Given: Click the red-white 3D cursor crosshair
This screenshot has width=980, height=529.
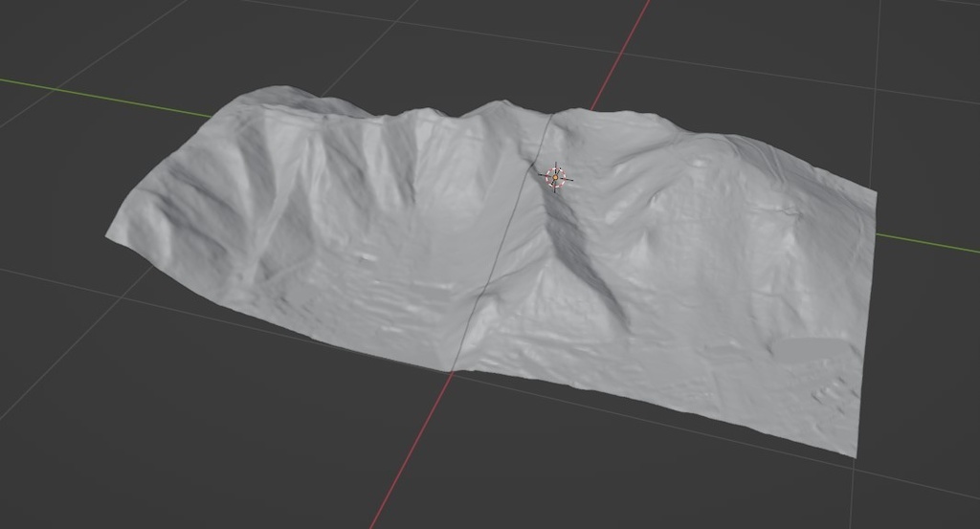Looking at the screenshot, I should click(556, 177).
